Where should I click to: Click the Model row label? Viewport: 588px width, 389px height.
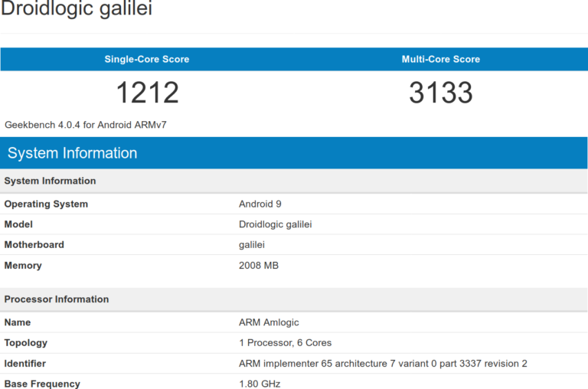[18, 224]
